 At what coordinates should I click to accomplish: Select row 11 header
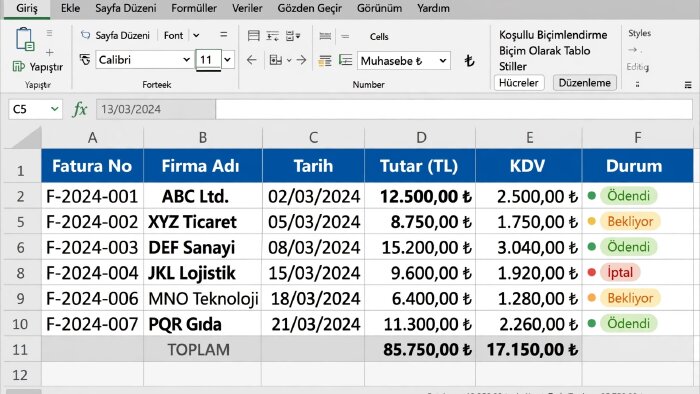(21, 349)
